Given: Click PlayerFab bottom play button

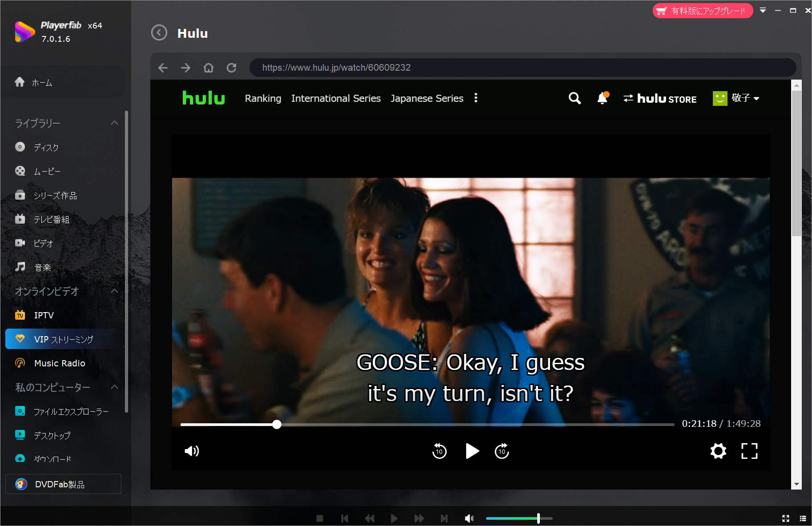Looking at the screenshot, I should pyautogui.click(x=394, y=518).
